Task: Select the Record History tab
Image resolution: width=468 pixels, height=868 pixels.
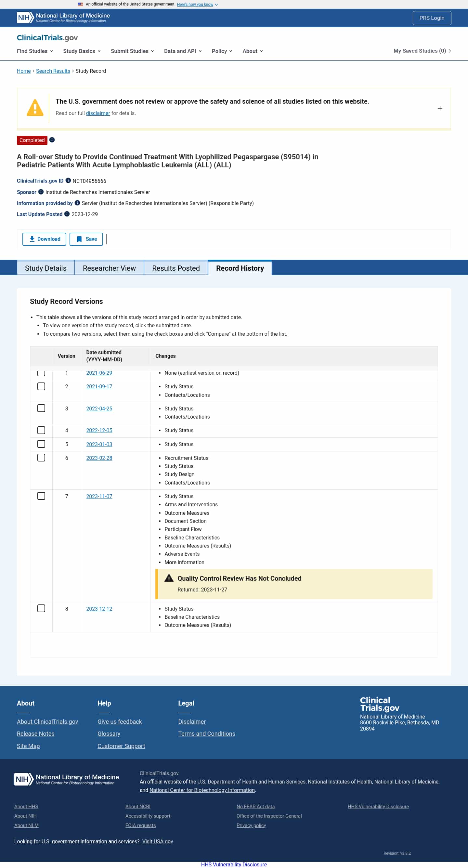Action: (x=240, y=268)
